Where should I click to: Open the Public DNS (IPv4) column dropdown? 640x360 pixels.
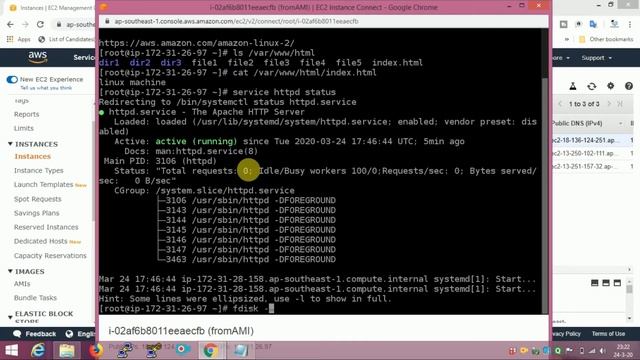click(620, 124)
